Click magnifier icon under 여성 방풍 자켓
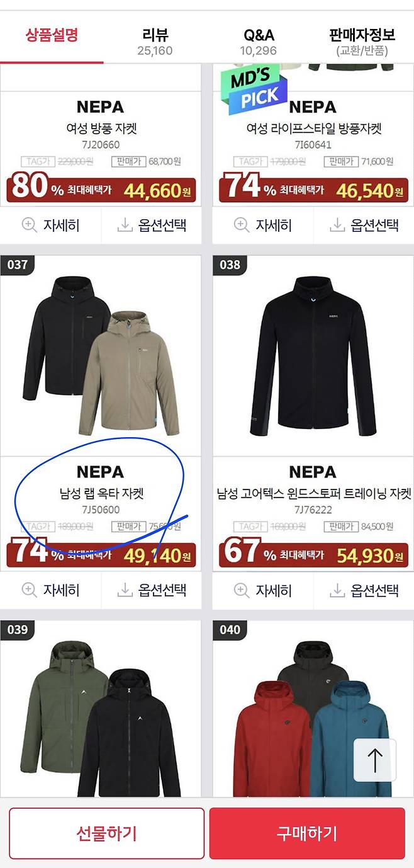Viewport: 414px width, 868px height. pos(29,225)
